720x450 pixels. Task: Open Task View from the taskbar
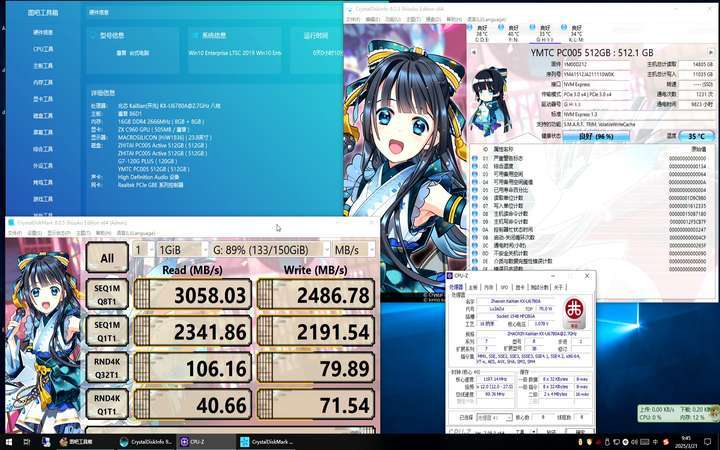coord(27,442)
